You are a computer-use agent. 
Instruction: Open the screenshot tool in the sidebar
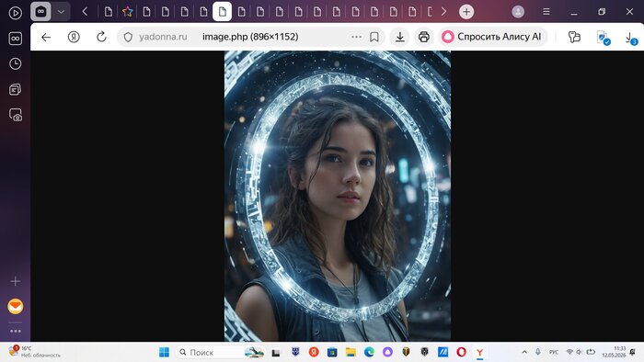tap(16, 115)
